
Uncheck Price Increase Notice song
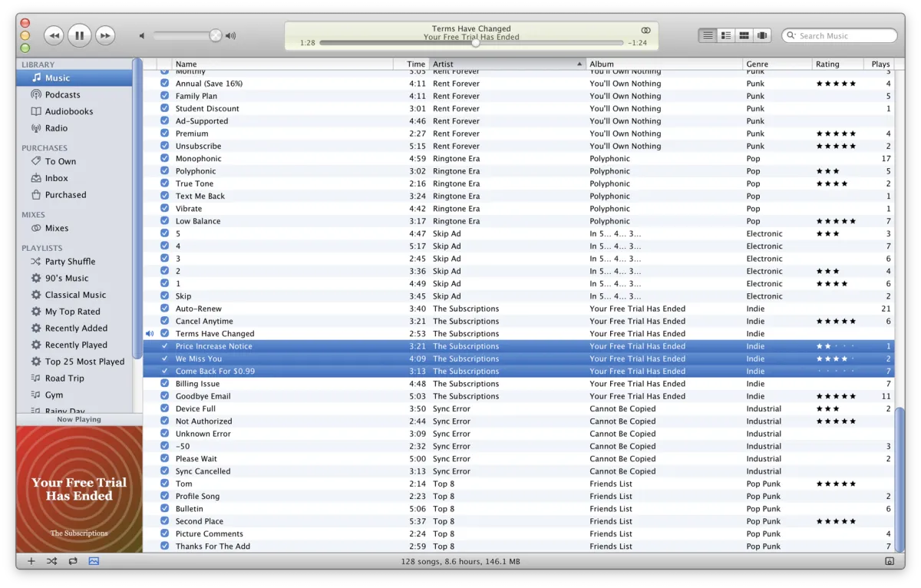164,346
